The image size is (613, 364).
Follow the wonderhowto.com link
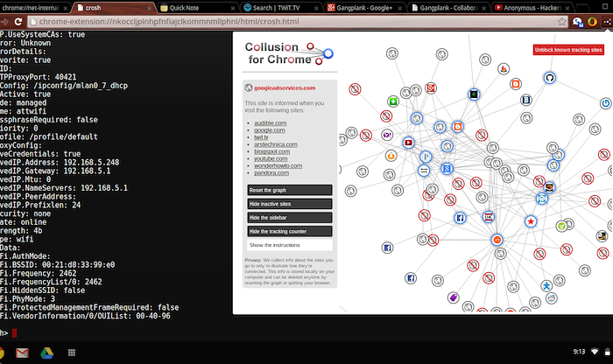pyautogui.click(x=278, y=165)
